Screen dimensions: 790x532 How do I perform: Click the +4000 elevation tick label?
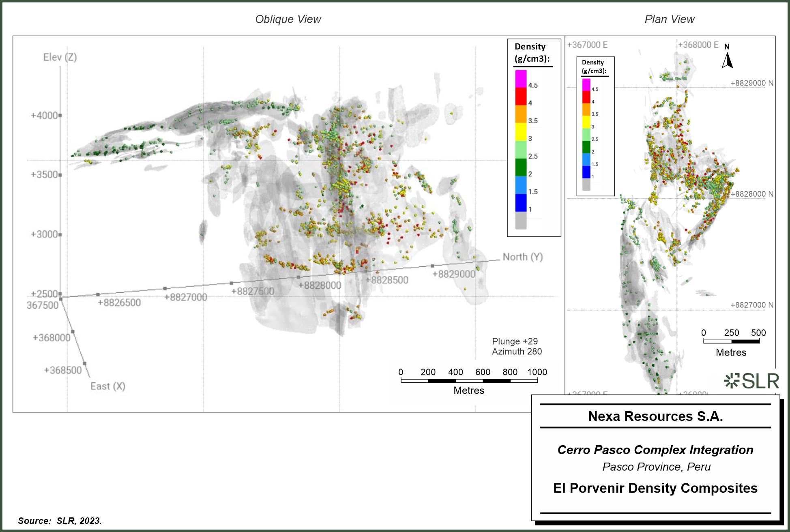click(44, 116)
